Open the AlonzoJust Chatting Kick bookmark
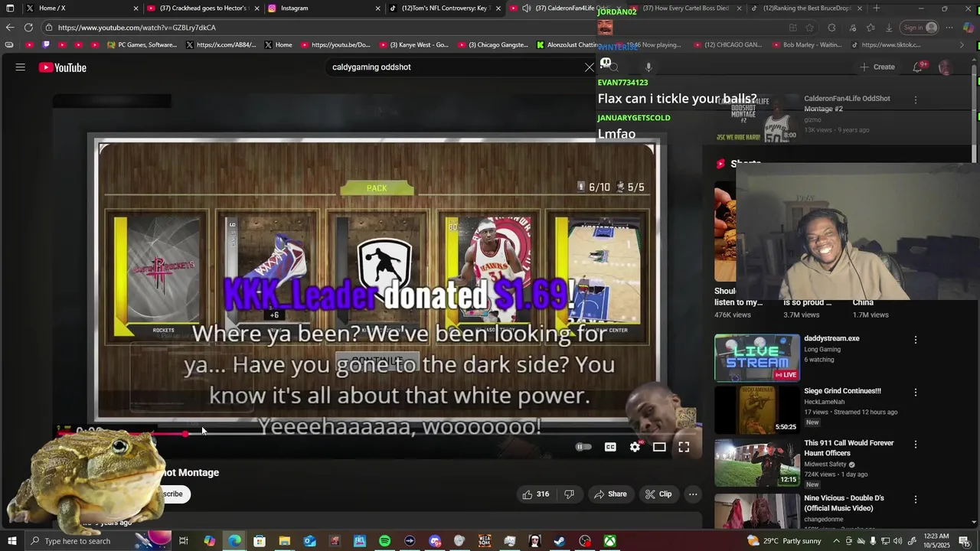This screenshot has height=551, width=980. coord(567,45)
